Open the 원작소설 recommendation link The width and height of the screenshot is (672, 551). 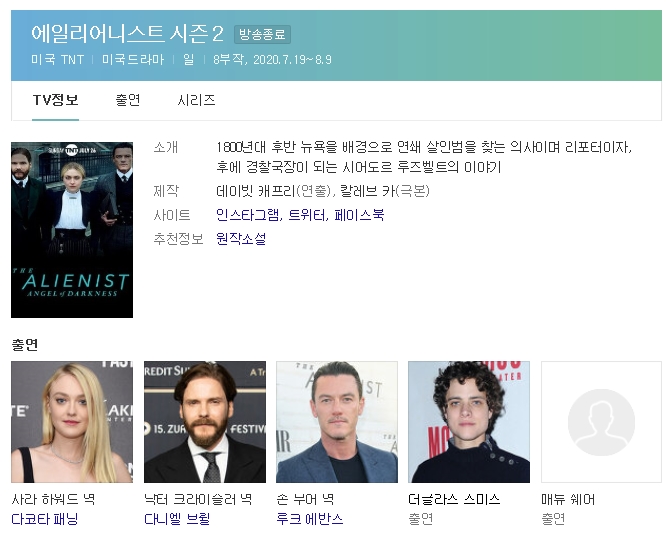(241, 239)
